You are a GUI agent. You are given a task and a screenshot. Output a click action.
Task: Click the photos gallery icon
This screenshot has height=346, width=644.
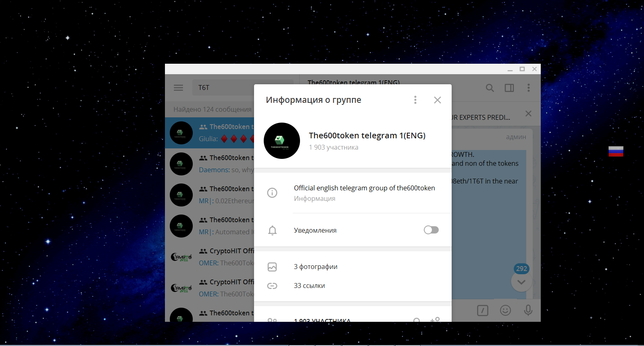272,267
